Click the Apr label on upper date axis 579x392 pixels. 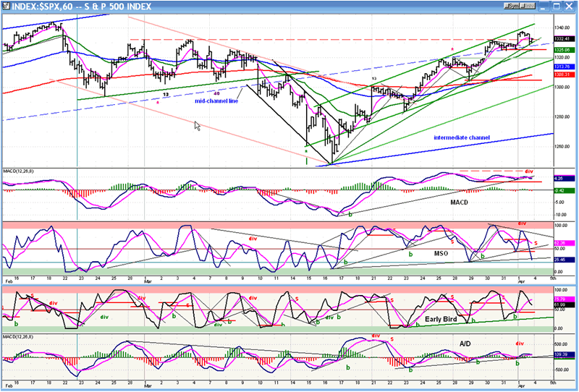coord(520,281)
